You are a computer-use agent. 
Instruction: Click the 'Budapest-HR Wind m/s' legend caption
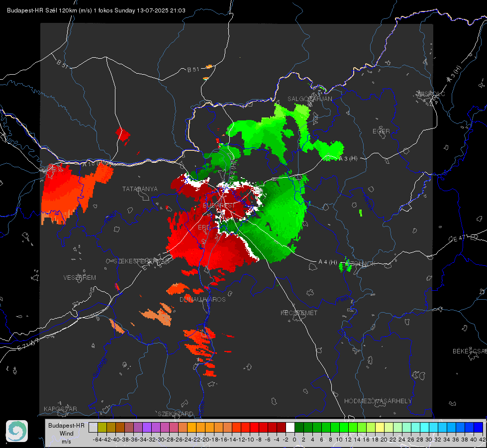(66, 433)
